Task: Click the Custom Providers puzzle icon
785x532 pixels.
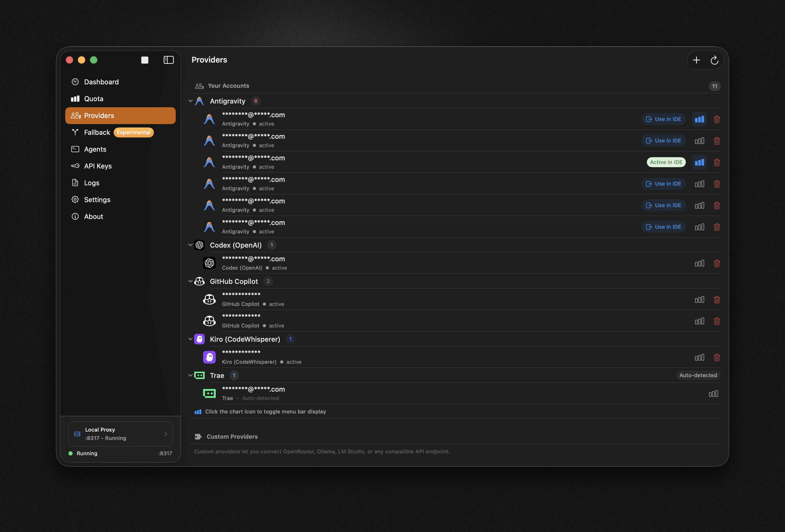Action: 198,437
